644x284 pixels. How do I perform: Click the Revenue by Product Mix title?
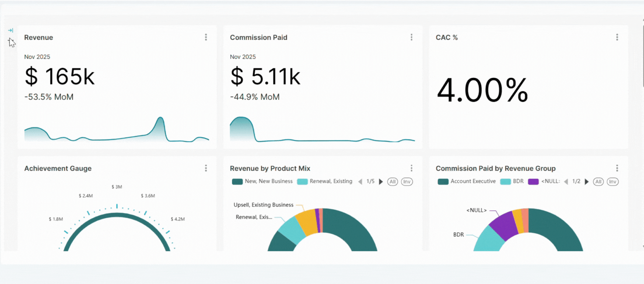[x=270, y=168]
